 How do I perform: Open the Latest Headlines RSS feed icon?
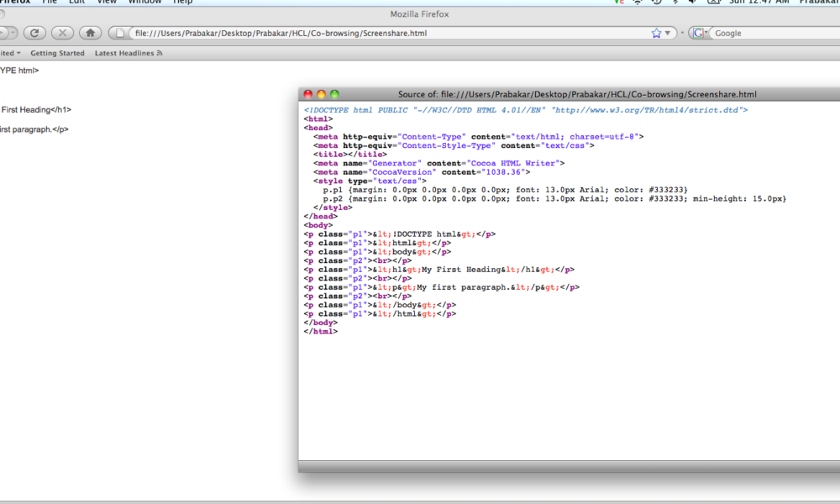[x=160, y=52]
